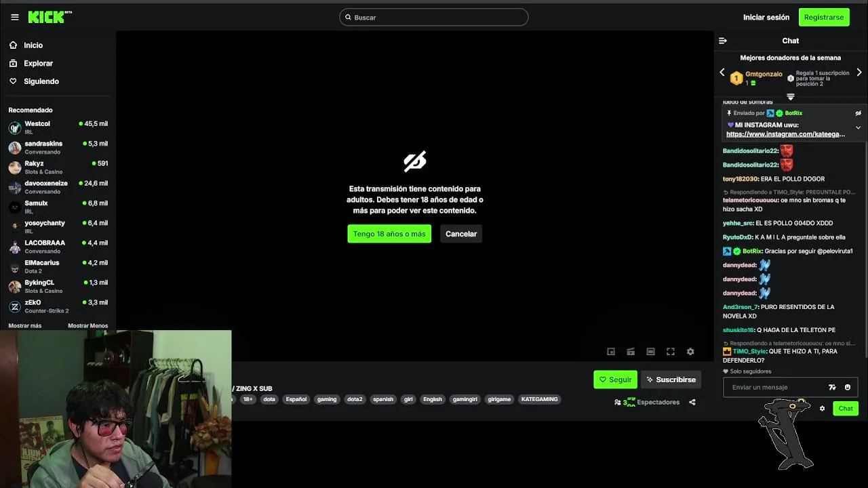Click the Seguir button
This screenshot has width=868, height=488.
615,380
